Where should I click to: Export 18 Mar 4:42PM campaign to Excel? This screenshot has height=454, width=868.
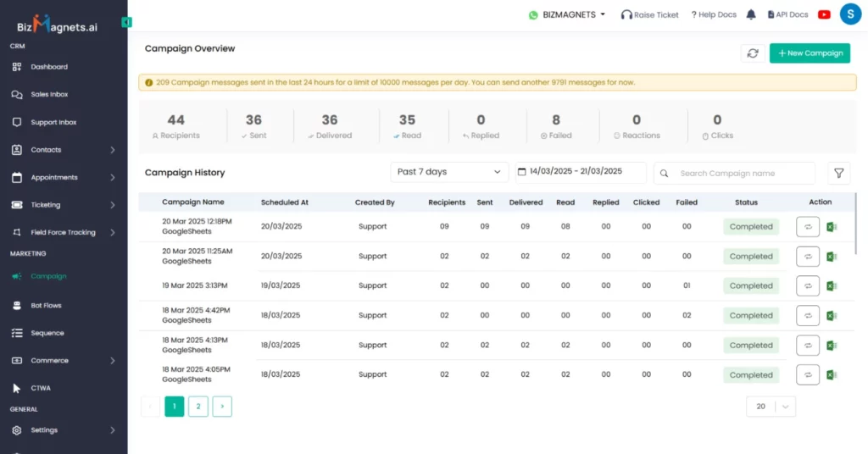point(831,316)
